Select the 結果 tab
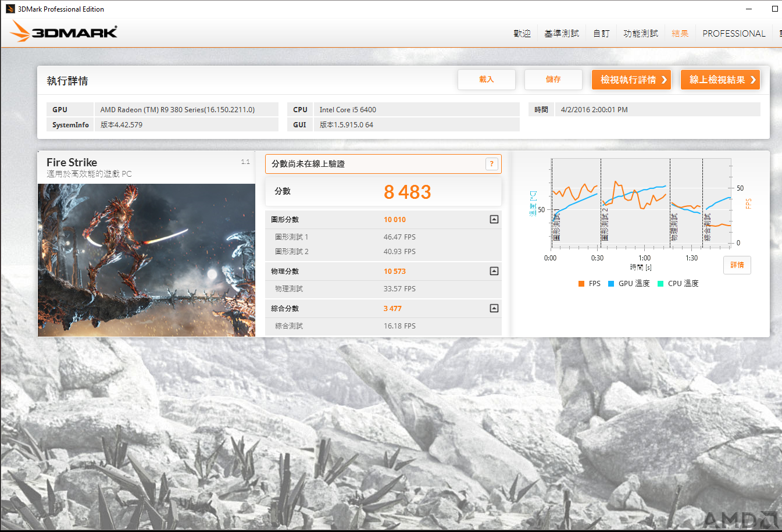The height and width of the screenshot is (532, 782). 680,33
